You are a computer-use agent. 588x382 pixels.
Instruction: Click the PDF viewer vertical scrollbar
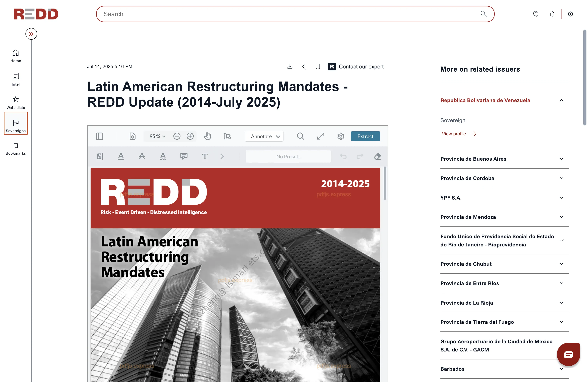coord(385,183)
